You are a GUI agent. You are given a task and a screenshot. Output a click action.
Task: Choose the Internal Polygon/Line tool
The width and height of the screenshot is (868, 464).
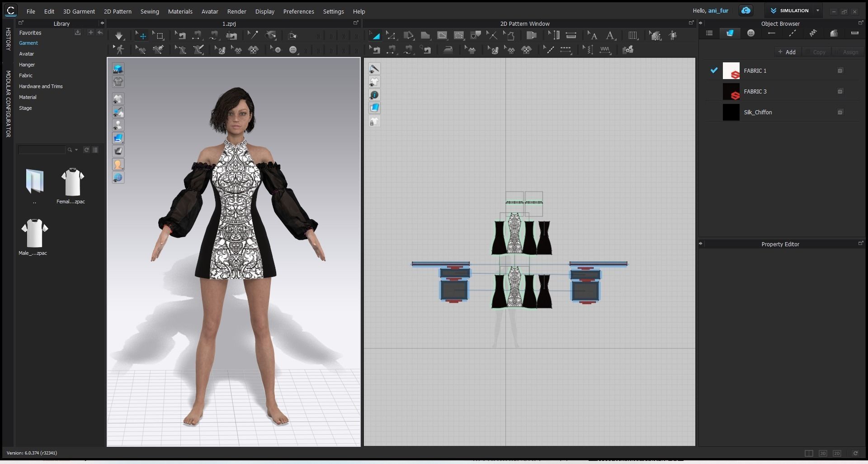[x=442, y=36]
